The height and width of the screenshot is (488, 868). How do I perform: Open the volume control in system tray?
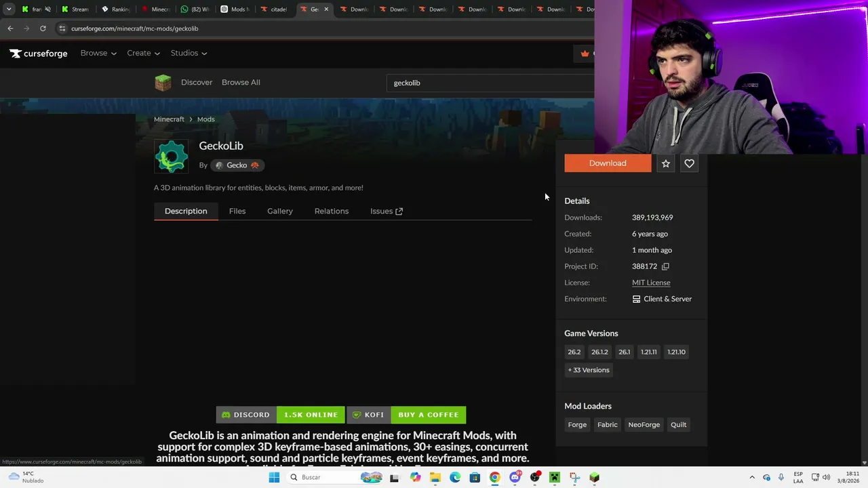826,477
